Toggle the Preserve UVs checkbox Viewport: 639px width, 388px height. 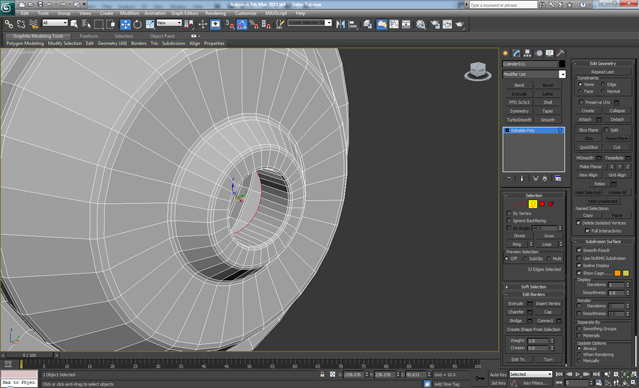(x=582, y=102)
